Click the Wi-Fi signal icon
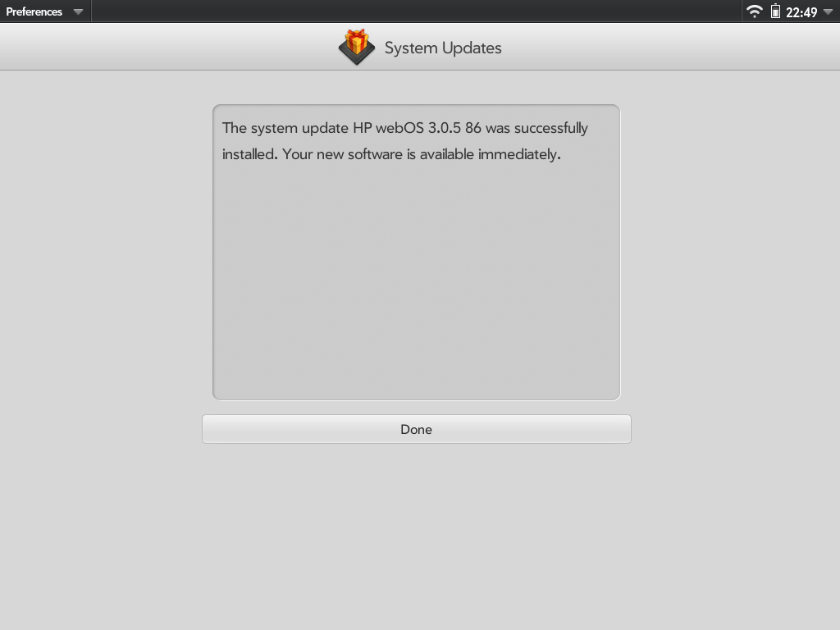The width and height of the screenshot is (840, 630). [755, 11]
